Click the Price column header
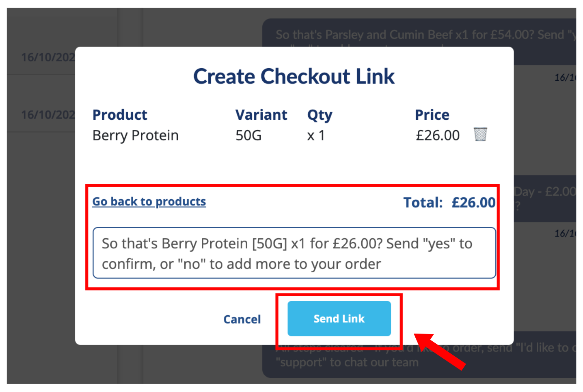The image size is (583, 392). tap(432, 115)
